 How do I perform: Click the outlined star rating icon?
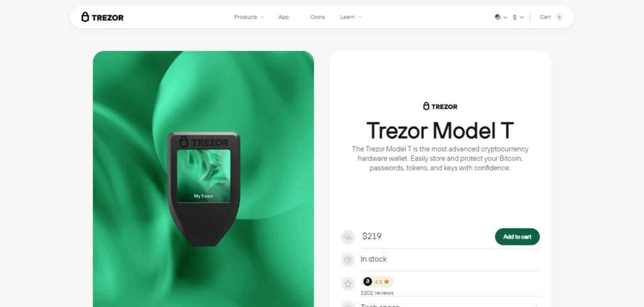(x=348, y=284)
